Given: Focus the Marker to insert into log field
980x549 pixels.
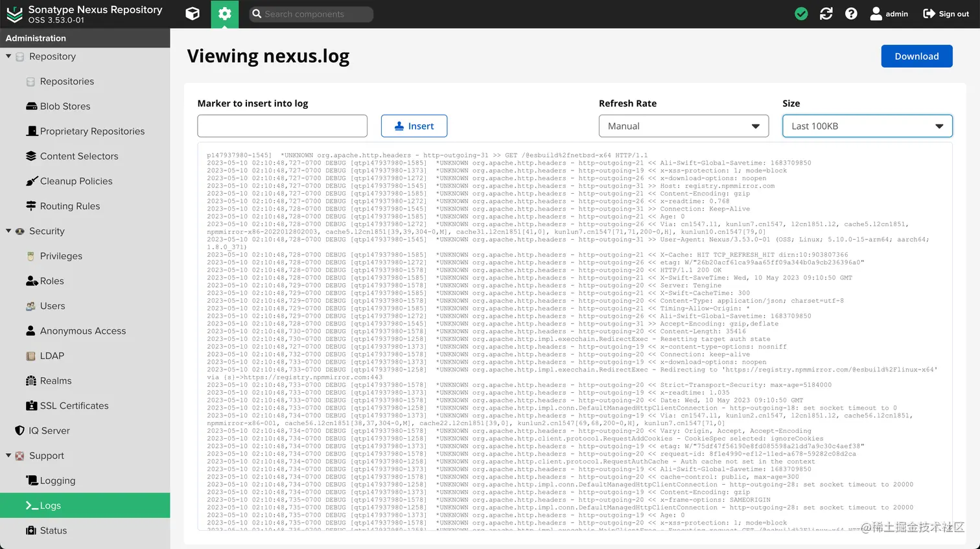Looking at the screenshot, I should (282, 126).
